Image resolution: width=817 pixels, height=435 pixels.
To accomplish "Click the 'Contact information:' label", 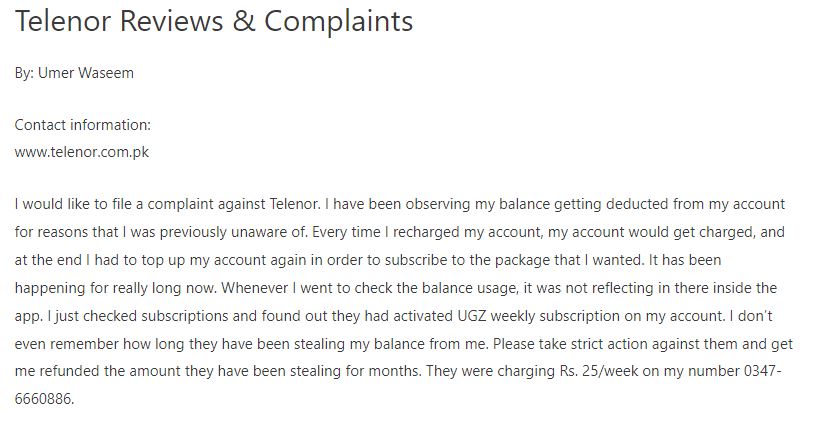I will tap(82, 125).
